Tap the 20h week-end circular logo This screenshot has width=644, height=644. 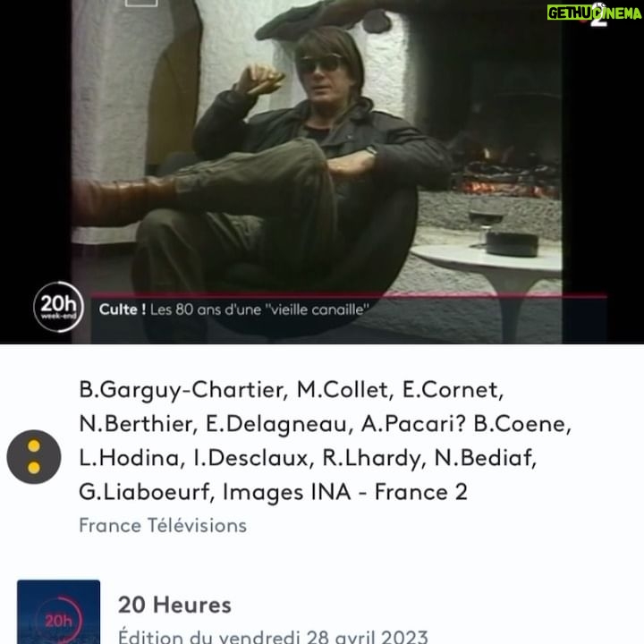58,307
